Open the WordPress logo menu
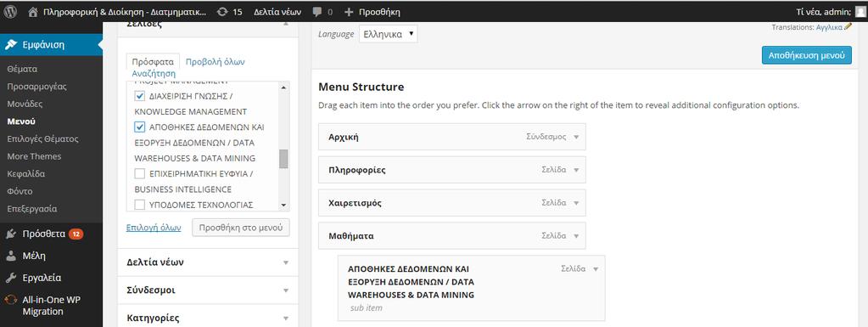 [x=10, y=12]
